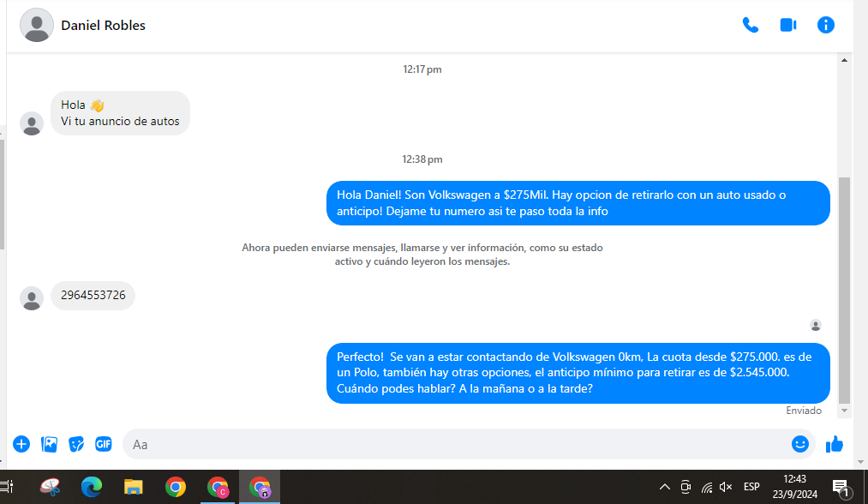Screen dimensions: 868x504
Task: Open Task View on the taskbar
Action: coord(7,487)
